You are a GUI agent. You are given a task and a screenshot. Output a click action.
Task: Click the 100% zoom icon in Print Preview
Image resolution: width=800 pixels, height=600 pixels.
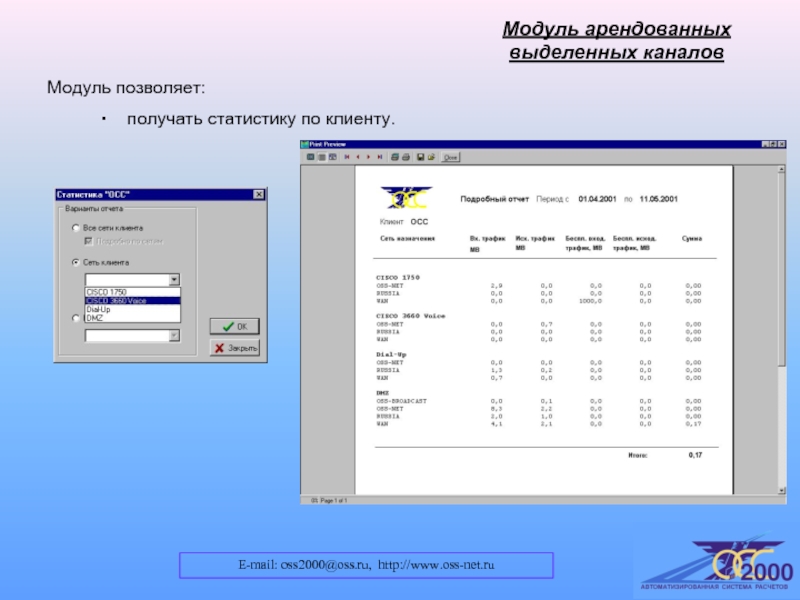pyautogui.click(x=321, y=157)
